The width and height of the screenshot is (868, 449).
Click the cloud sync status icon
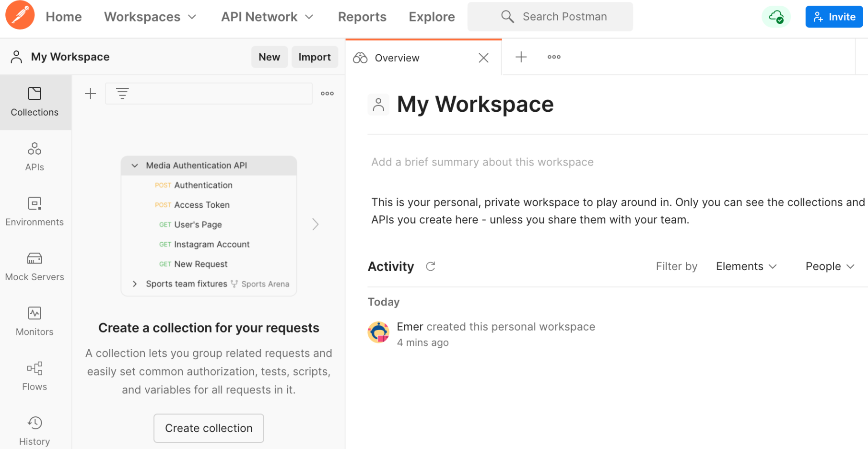[776, 17]
